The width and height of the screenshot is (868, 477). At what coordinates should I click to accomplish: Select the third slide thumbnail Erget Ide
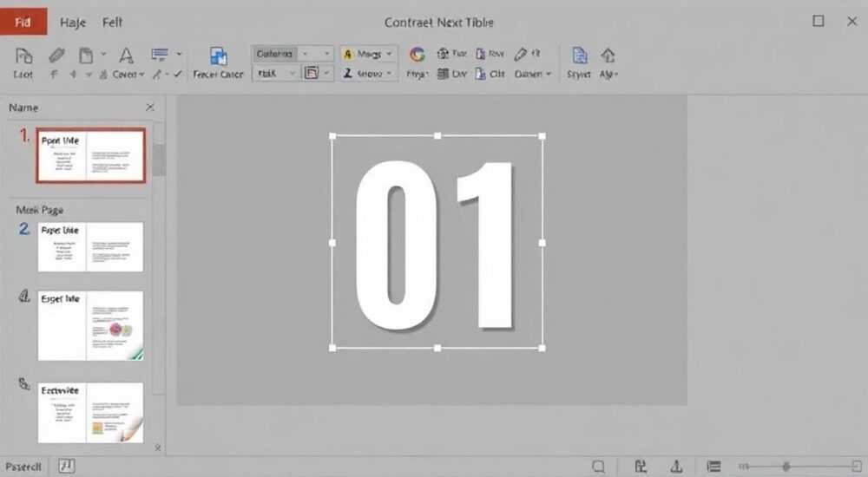tap(91, 326)
